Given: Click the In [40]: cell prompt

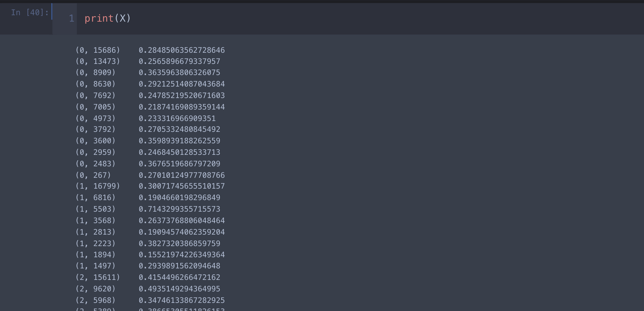Looking at the screenshot, I should (30, 13).
